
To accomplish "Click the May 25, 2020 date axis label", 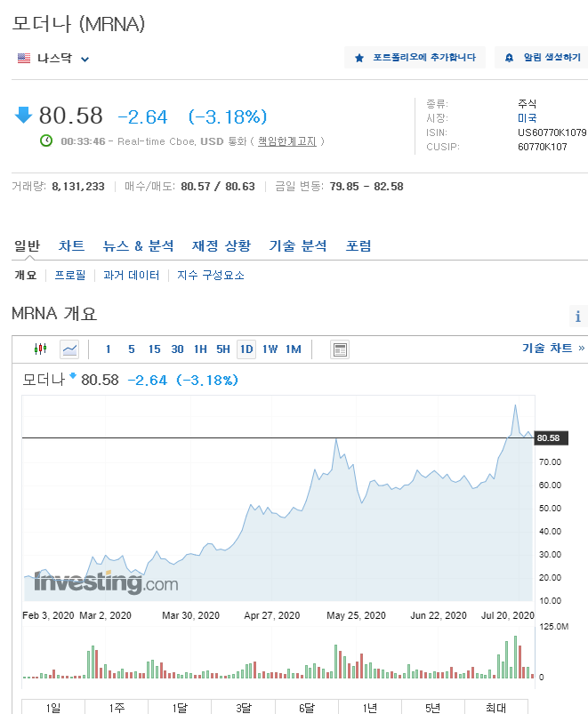I will (356, 615).
